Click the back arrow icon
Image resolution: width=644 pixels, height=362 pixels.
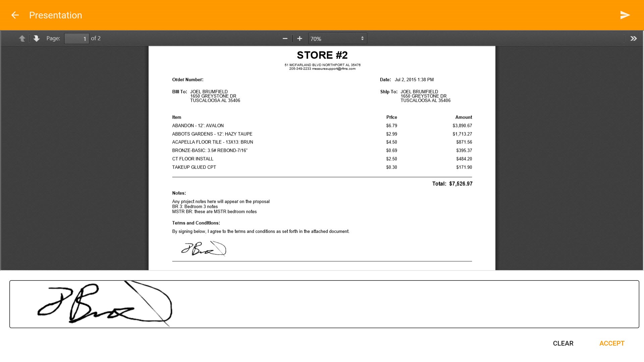tap(15, 15)
